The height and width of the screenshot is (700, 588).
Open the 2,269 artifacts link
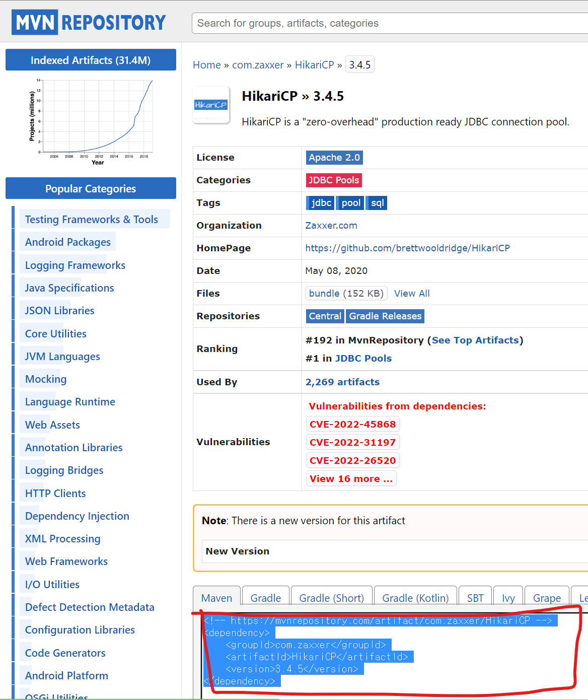coord(342,382)
